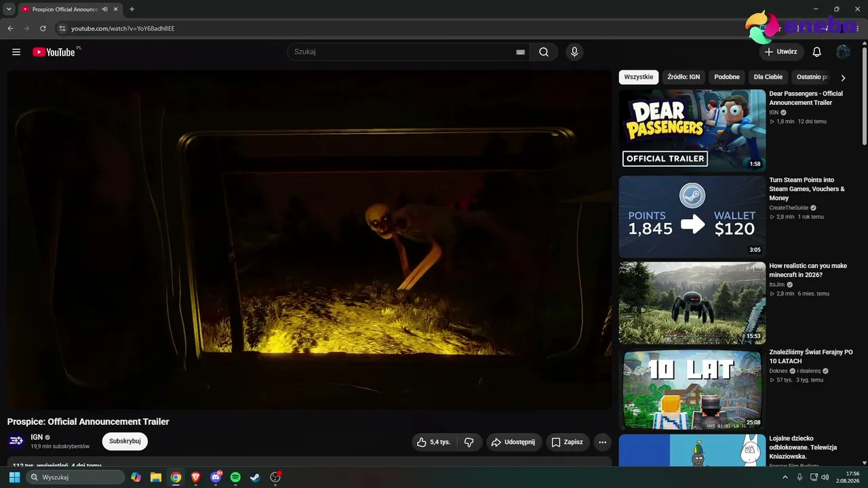Click the IGN channel name below the video
Viewport: 868px width, 488px height.
pyautogui.click(x=37, y=437)
